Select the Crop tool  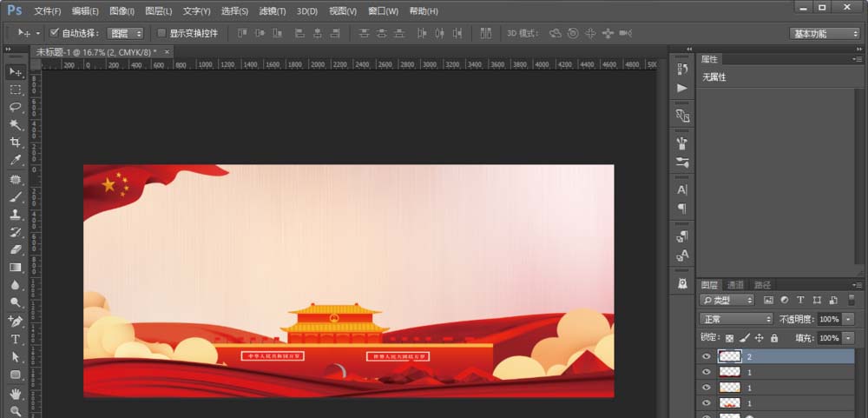point(16,143)
